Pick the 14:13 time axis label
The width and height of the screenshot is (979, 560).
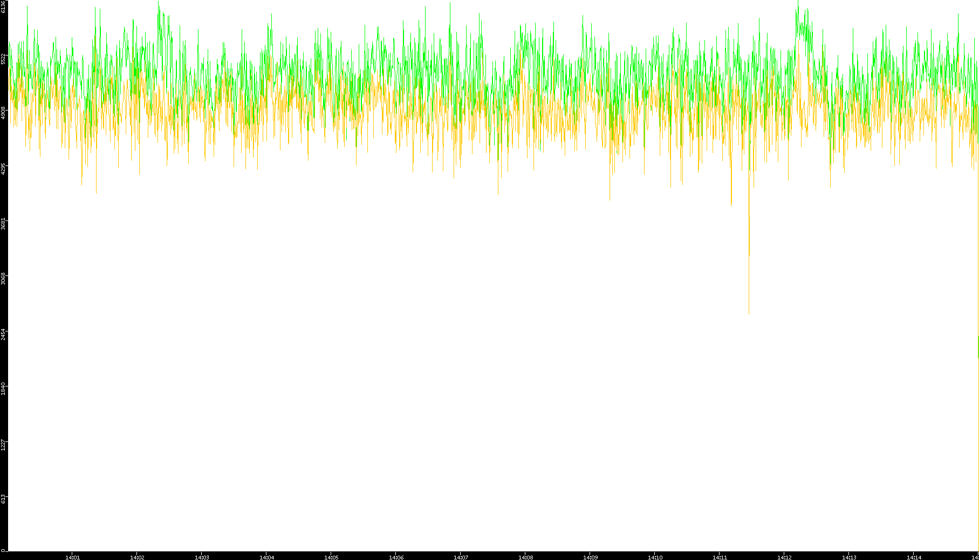pos(849,557)
